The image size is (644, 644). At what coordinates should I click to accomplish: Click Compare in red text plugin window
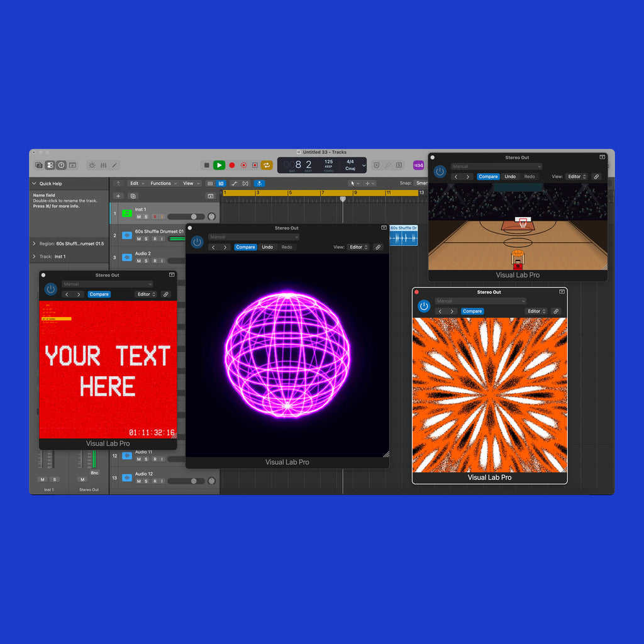99,294
